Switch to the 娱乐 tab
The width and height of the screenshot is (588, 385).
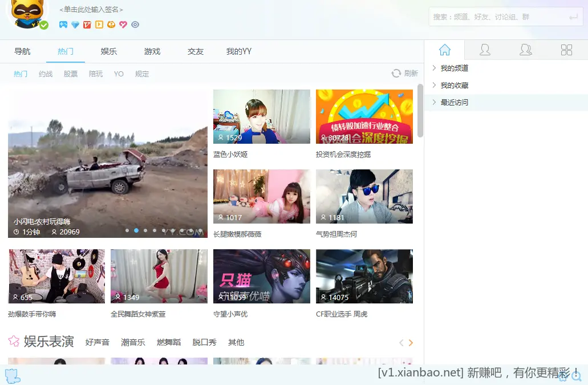(108, 51)
